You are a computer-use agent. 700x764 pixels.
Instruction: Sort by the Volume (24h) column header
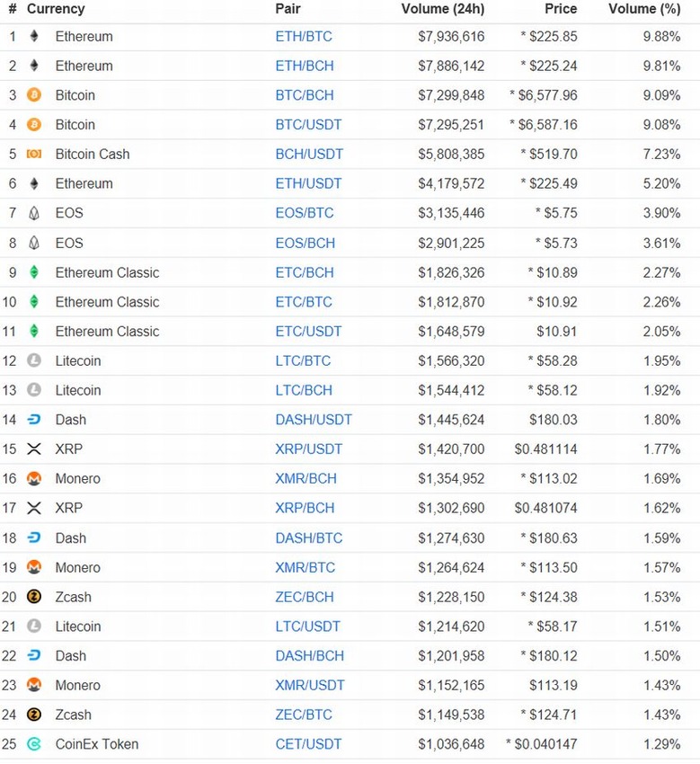pos(442,9)
